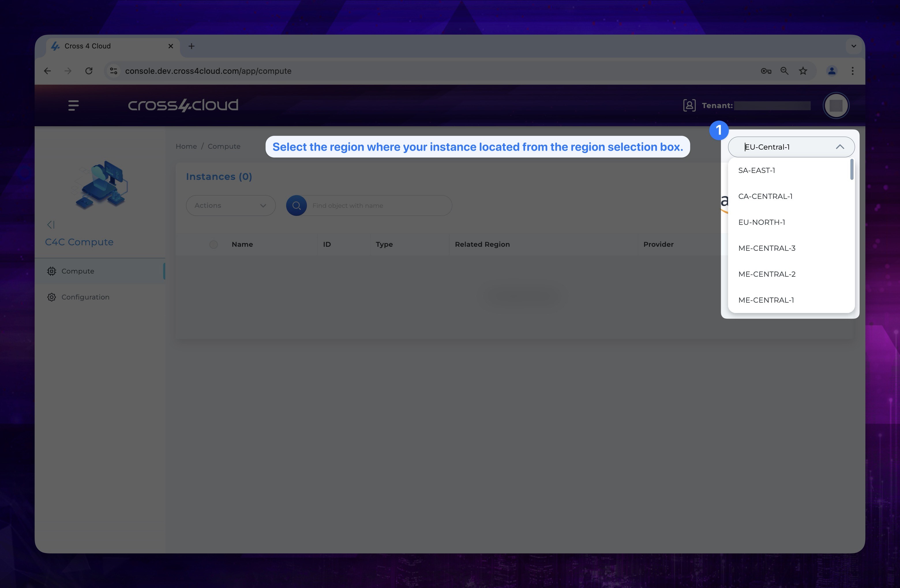
Task: Click the Type column header
Action: tap(384, 244)
